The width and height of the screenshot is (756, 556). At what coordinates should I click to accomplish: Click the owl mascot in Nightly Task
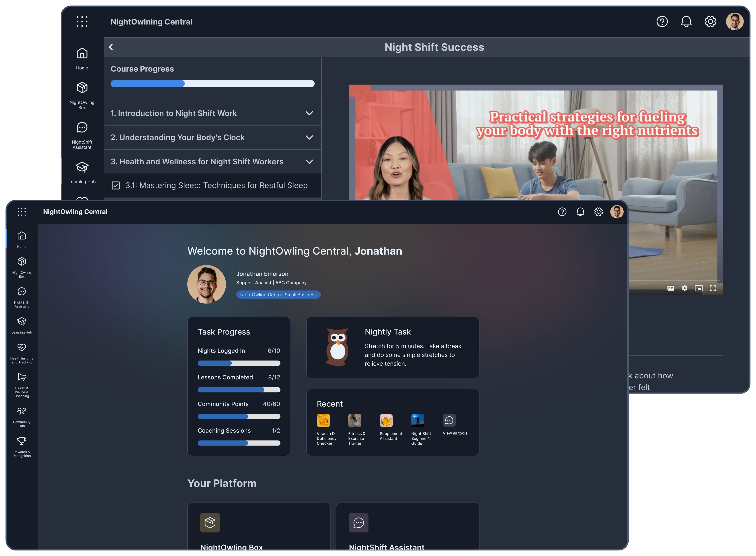point(337,347)
